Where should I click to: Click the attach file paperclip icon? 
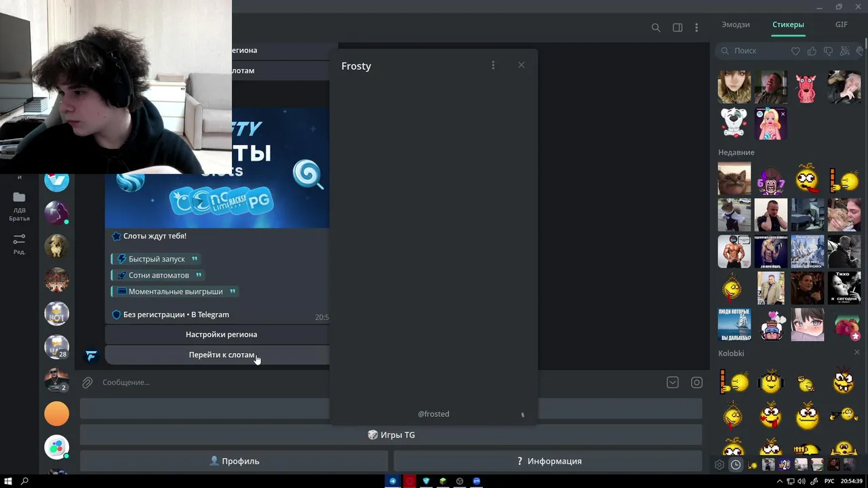87,382
